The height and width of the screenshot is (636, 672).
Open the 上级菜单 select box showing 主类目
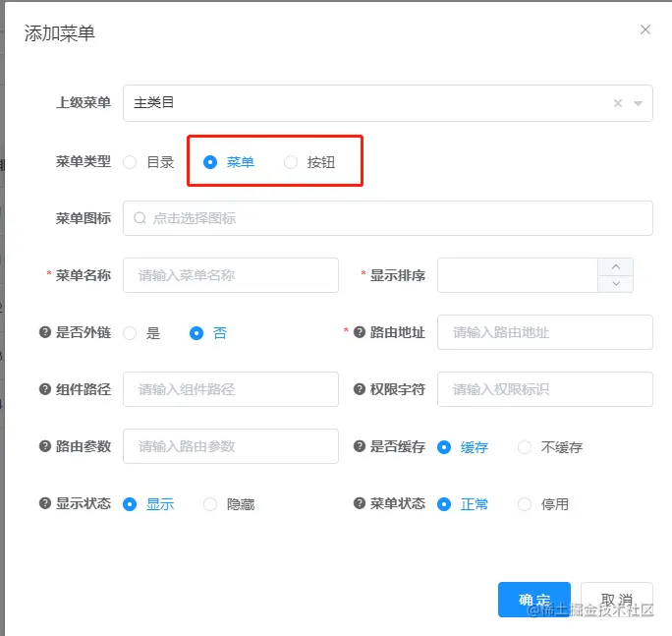(388, 103)
